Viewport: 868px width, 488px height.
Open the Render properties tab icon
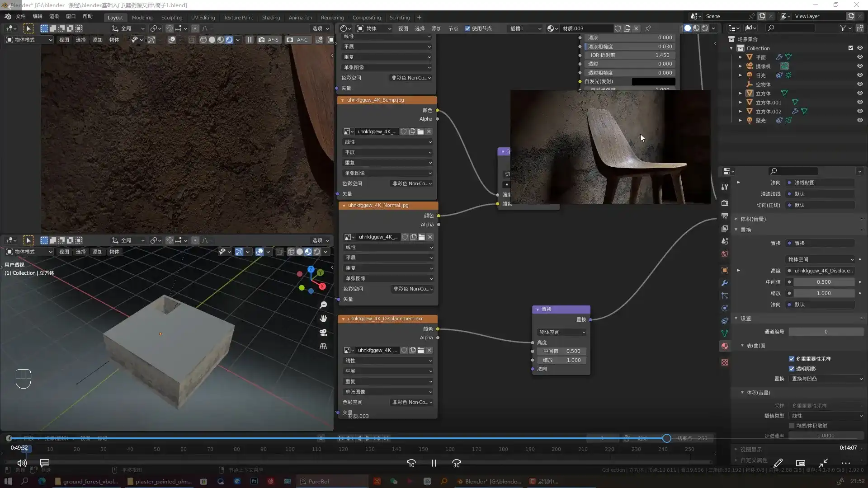click(x=725, y=203)
